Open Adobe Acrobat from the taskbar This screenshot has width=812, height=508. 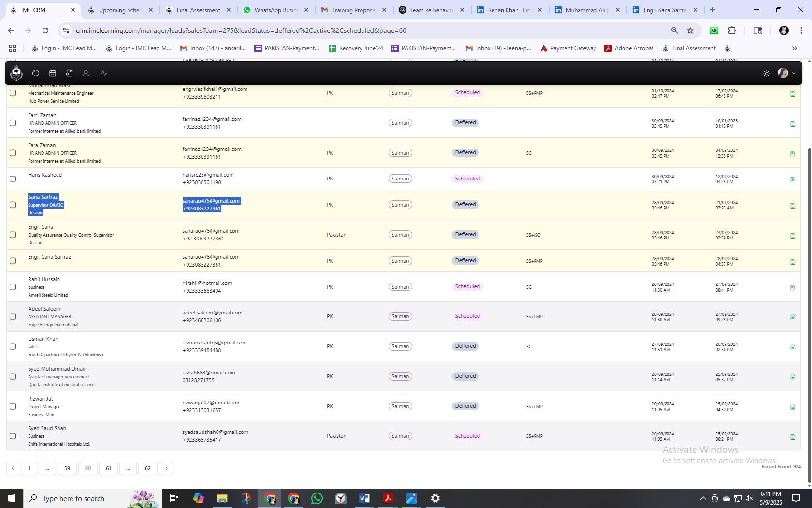[x=388, y=498]
